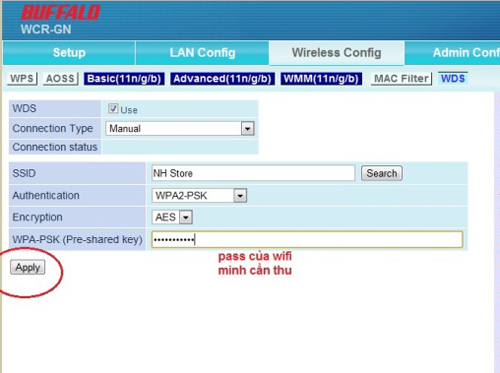
Task: Click the SSID input field
Action: [x=253, y=173]
